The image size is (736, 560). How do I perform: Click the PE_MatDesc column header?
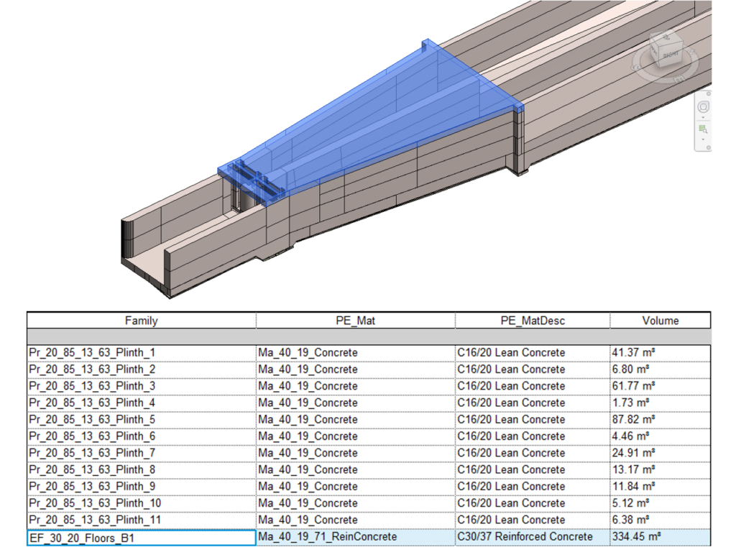532,321
